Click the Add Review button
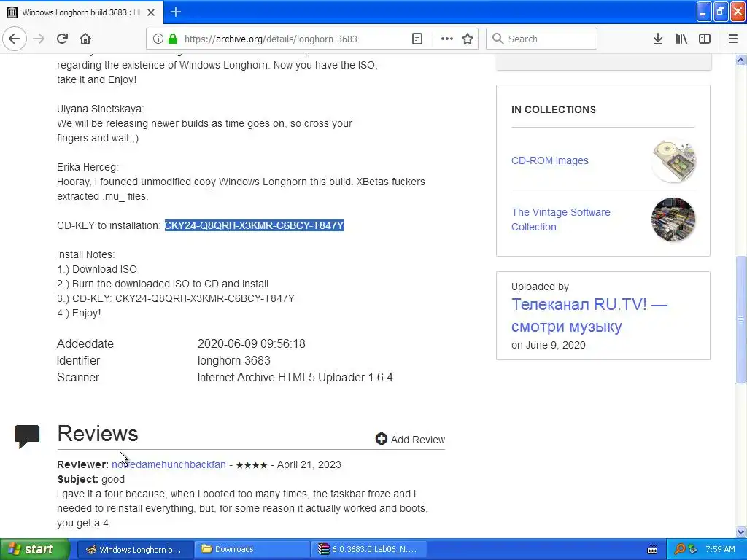The width and height of the screenshot is (747, 560). [410, 439]
